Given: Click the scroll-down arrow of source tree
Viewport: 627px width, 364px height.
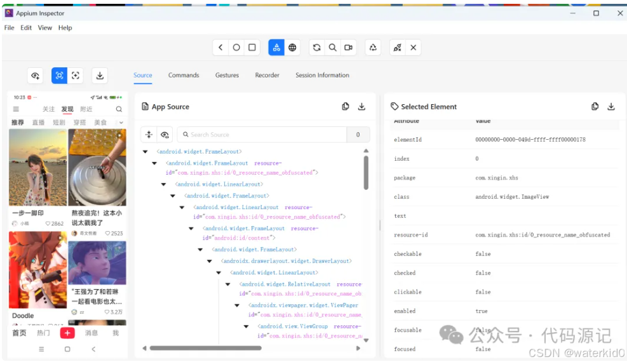Looking at the screenshot, I should coord(366,340).
